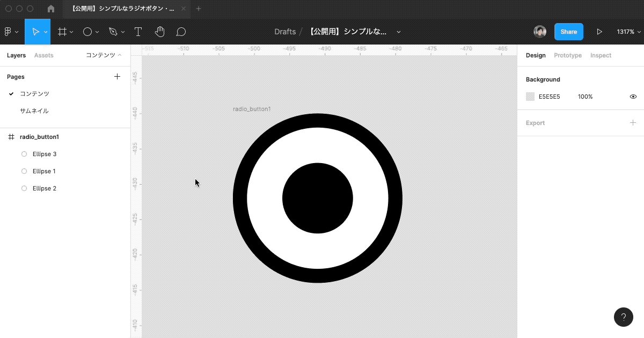Open the Comment tool
The width and height of the screenshot is (644, 338).
click(x=181, y=31)
